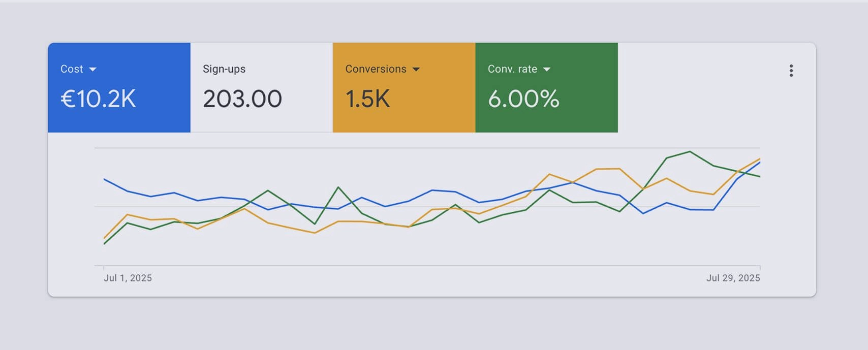Click the Cost label text
Viewport: 868px width, 350px height.
pos(72,69)
